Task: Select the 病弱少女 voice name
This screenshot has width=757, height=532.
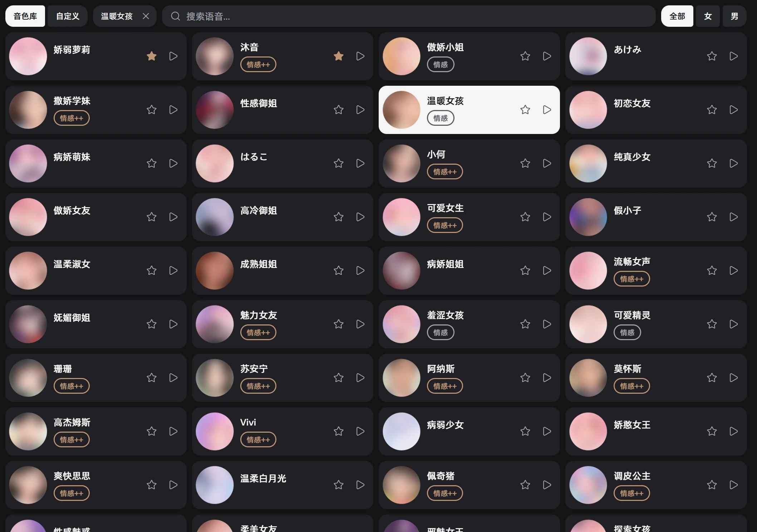Action: click(x=445, y=425)
